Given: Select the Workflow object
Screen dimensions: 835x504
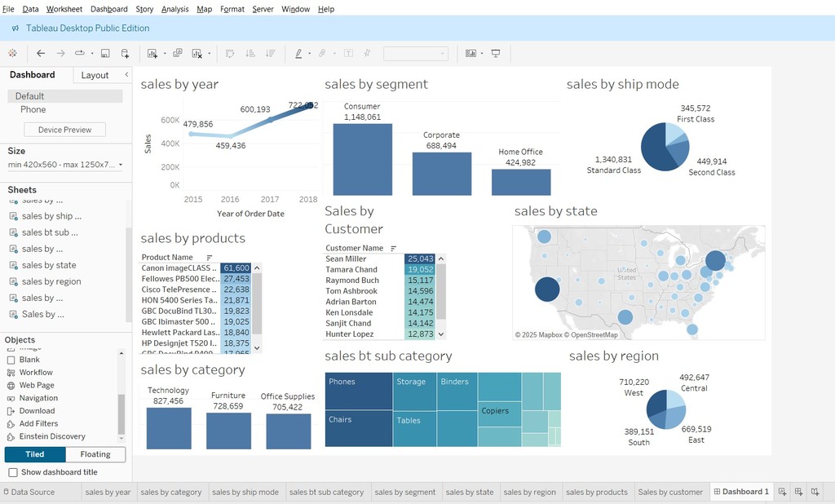Looking at the screenshot, I should click(x=36, y=373).
